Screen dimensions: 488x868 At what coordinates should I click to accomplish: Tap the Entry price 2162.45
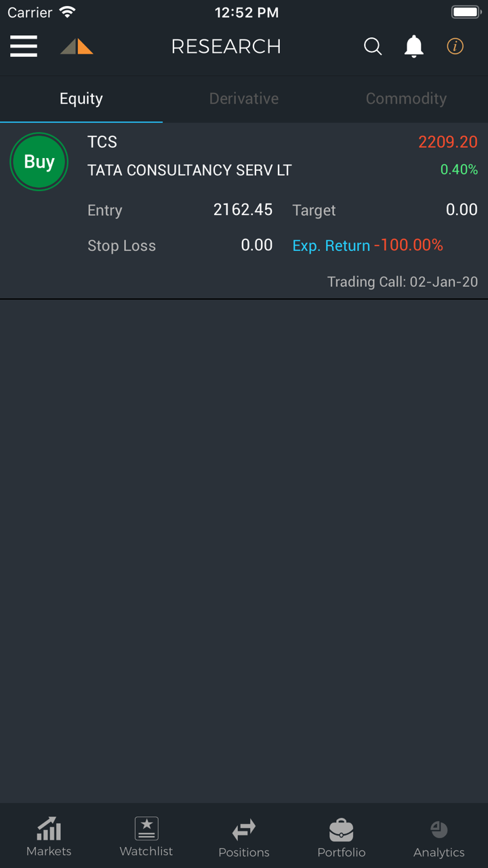pyautogui.click(x=243, y=210)
